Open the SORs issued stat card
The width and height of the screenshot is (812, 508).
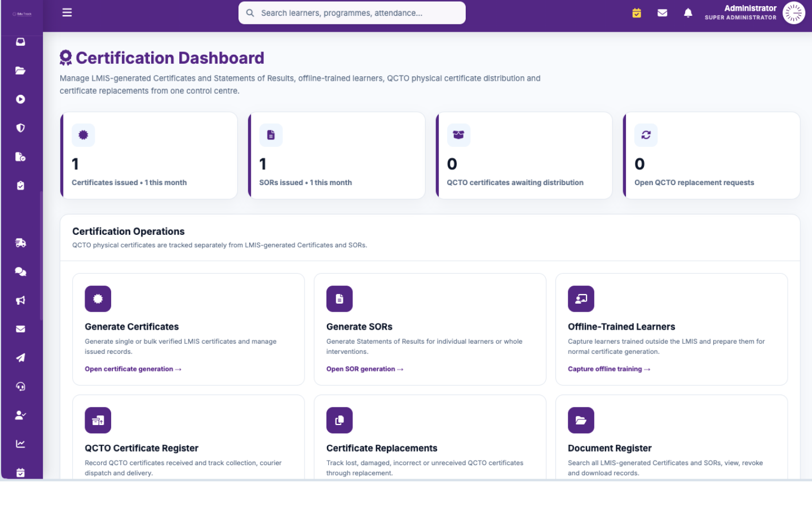pos(337,156)
